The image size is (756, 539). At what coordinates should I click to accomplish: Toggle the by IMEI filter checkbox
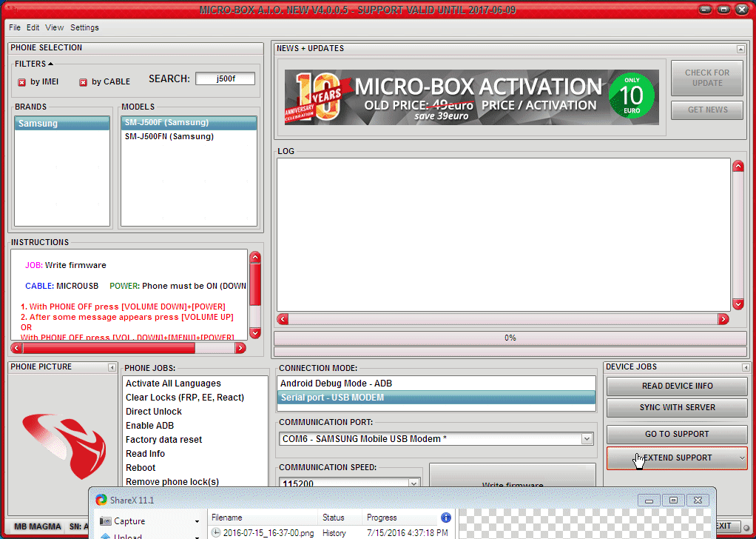coord(21,82)
